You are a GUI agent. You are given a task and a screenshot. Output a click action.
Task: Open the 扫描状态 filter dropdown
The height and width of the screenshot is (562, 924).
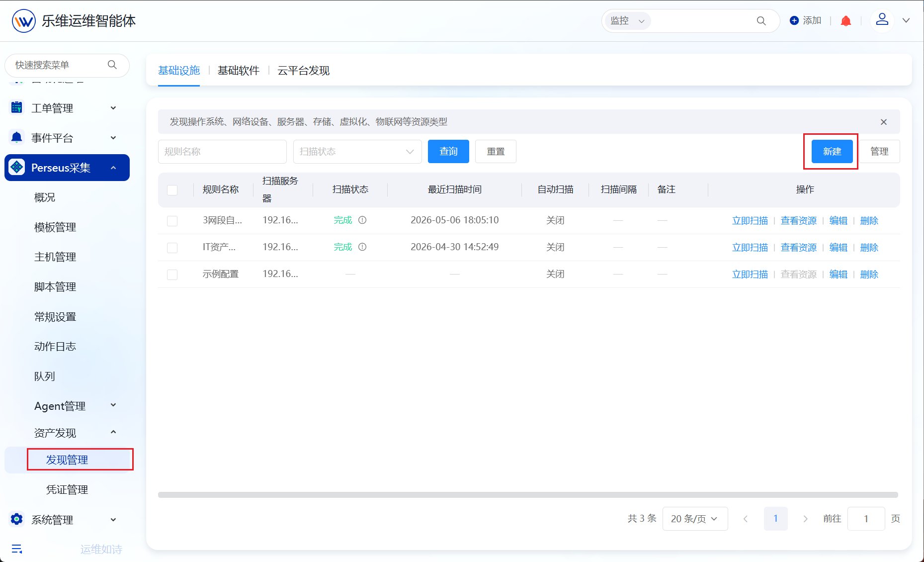(357, 152)
